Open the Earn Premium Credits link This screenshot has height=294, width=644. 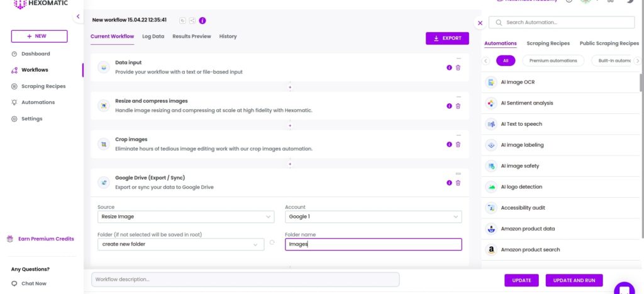(46, 239)
